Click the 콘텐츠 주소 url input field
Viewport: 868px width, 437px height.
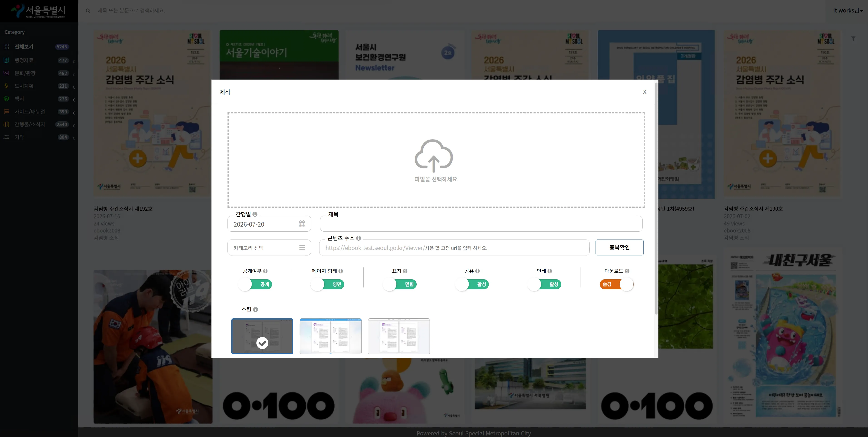click(454, 247)
